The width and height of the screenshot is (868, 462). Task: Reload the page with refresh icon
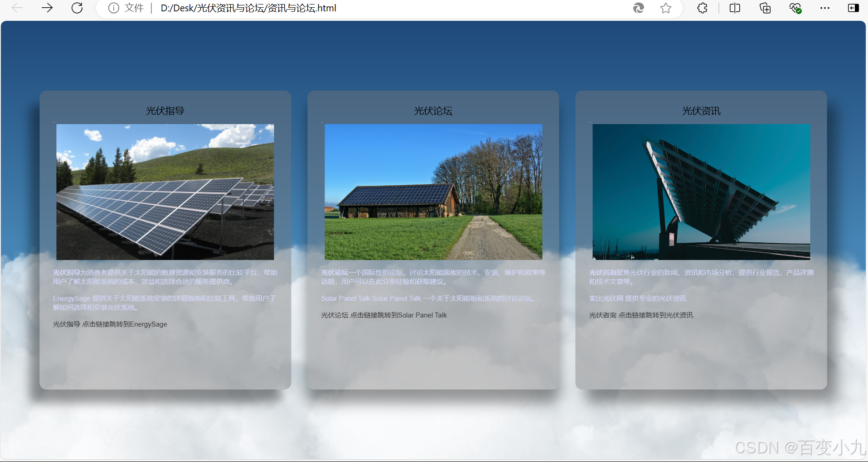pyautogui.click(x=77, y=8)
